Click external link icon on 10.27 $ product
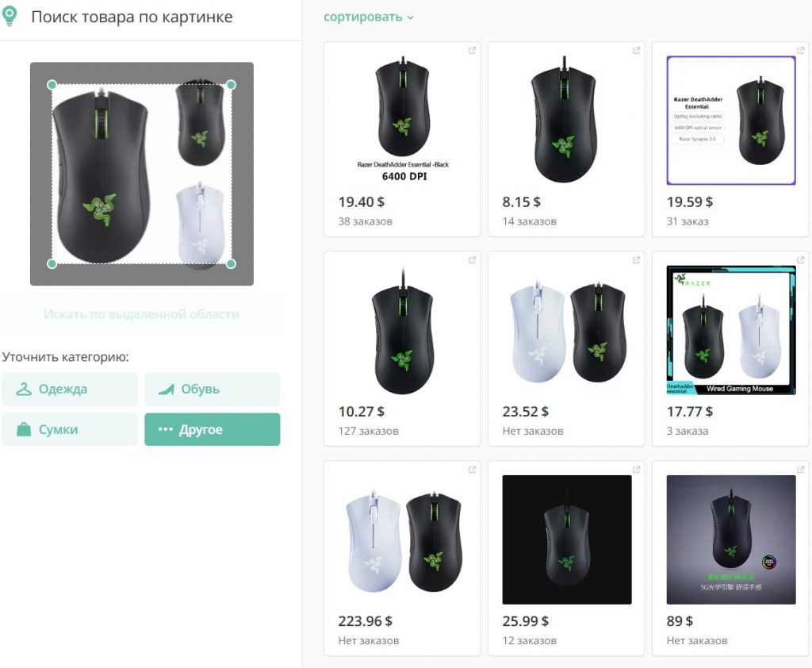The height and width of the screenshot is (668, 812). click(x=472, y=260)
